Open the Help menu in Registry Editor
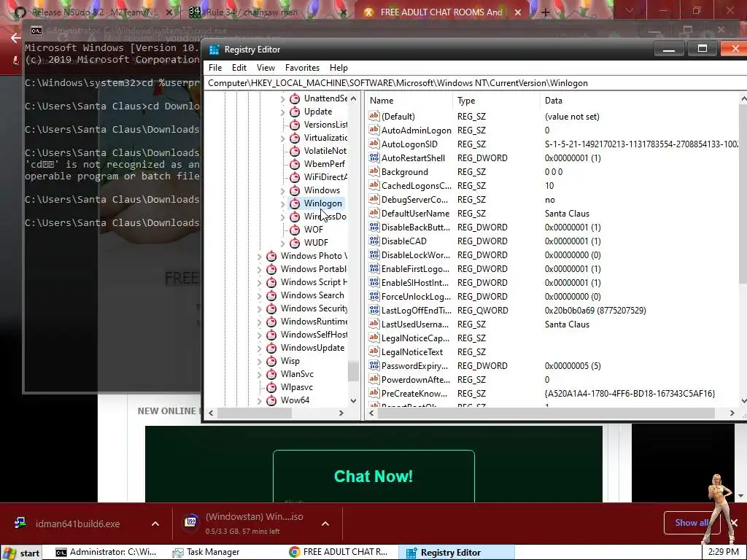This screenshot has height=560, width=747. 338,68
